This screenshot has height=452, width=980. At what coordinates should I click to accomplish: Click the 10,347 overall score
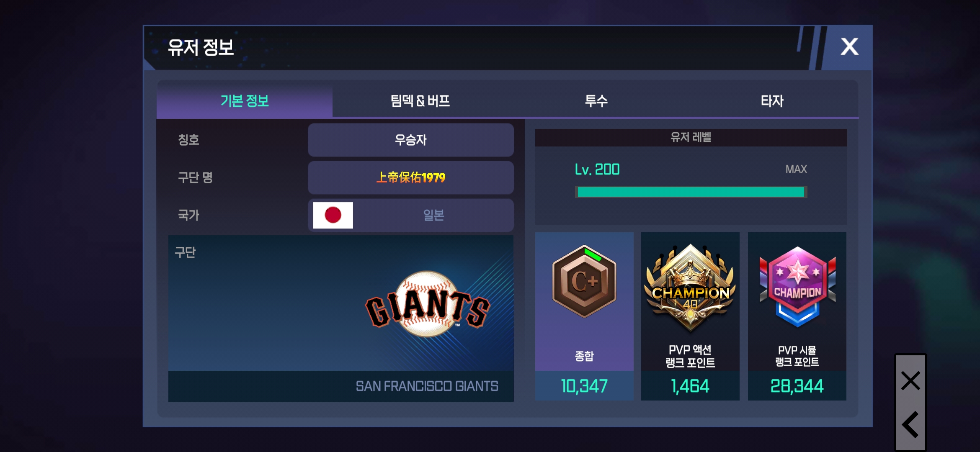(584, 386)
